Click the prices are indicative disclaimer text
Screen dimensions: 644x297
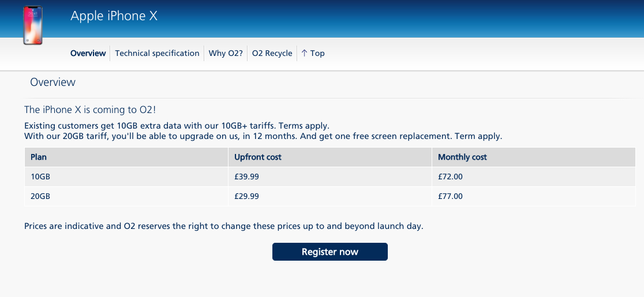click(224, 226)
